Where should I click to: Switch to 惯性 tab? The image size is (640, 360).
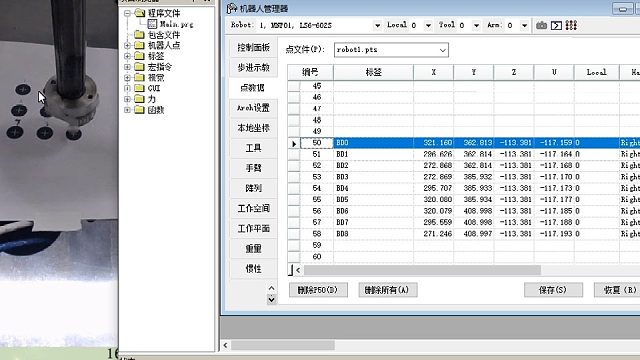pyautogui.click(x=253, y=269)
